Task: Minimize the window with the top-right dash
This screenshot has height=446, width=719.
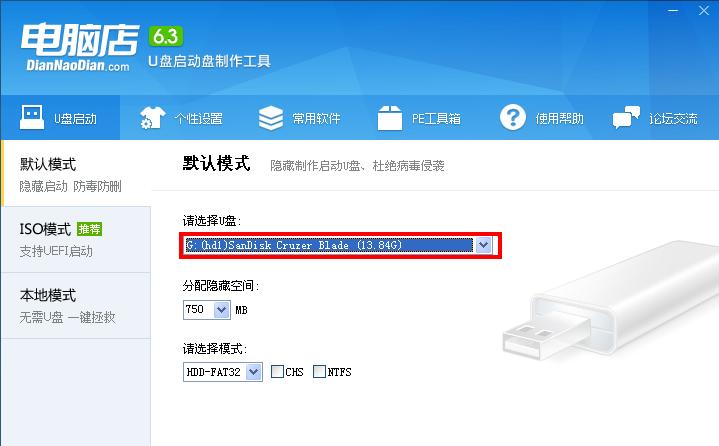Action: pos(673,11)
